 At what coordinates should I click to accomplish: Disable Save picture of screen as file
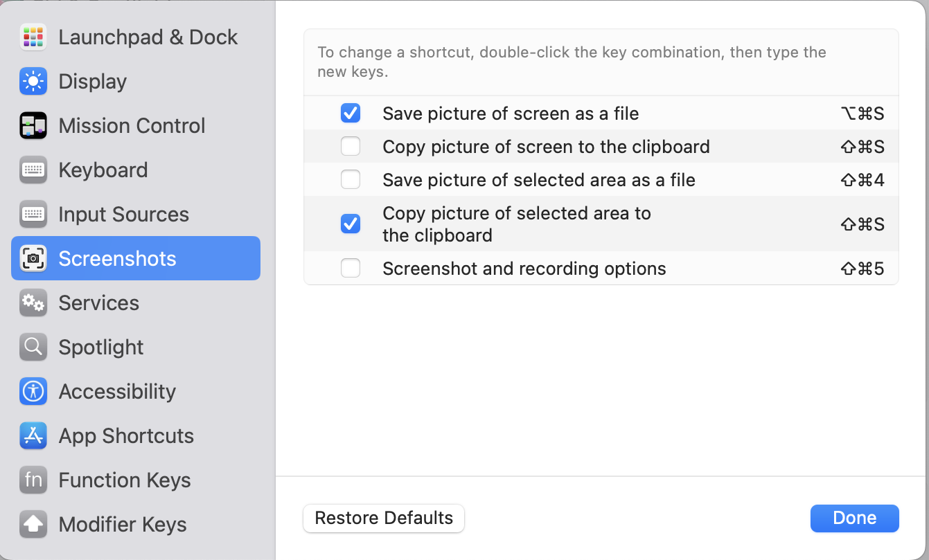[x=351, y=114]
